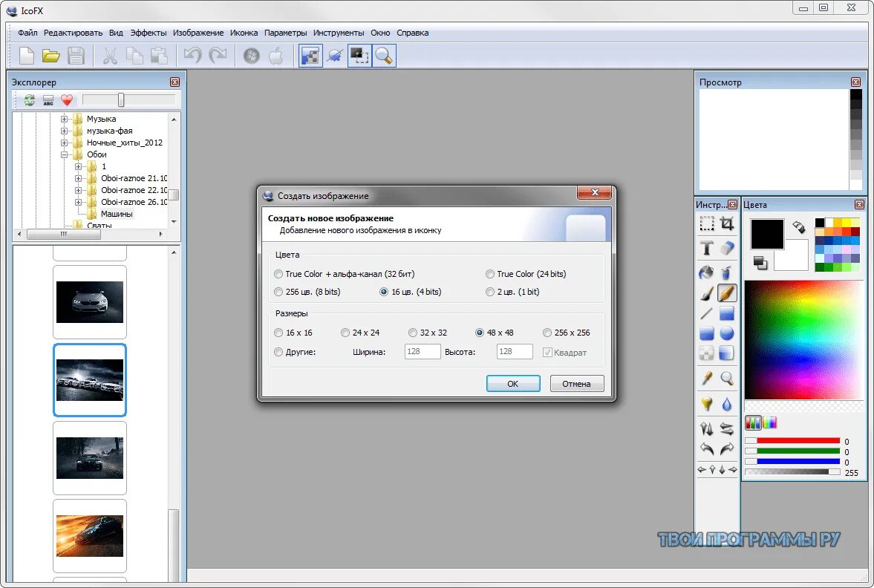Open a file with folder icon
The image size is (874, 588).
pos(50,56)
